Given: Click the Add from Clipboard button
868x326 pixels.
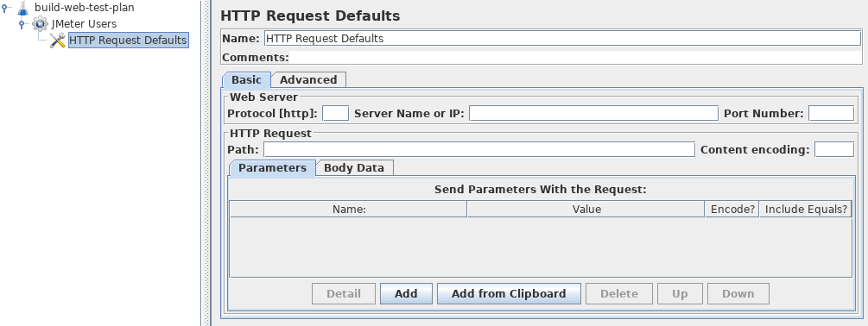Looking at the screenshot, I should 509,294.
